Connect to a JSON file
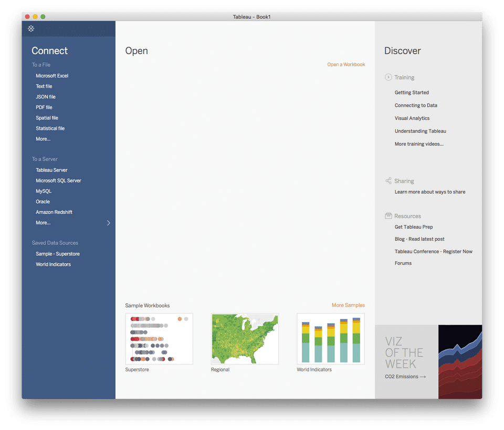 (46, 96)
